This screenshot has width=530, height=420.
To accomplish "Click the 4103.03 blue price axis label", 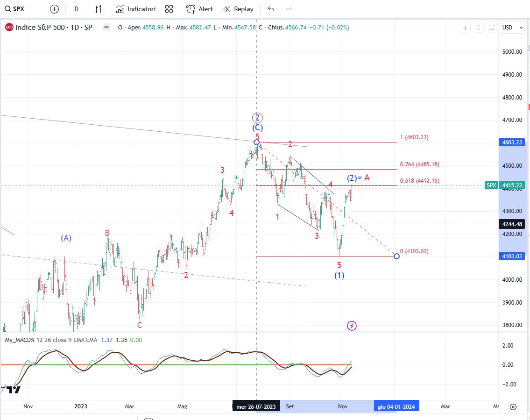I will (x=512, y=256).
